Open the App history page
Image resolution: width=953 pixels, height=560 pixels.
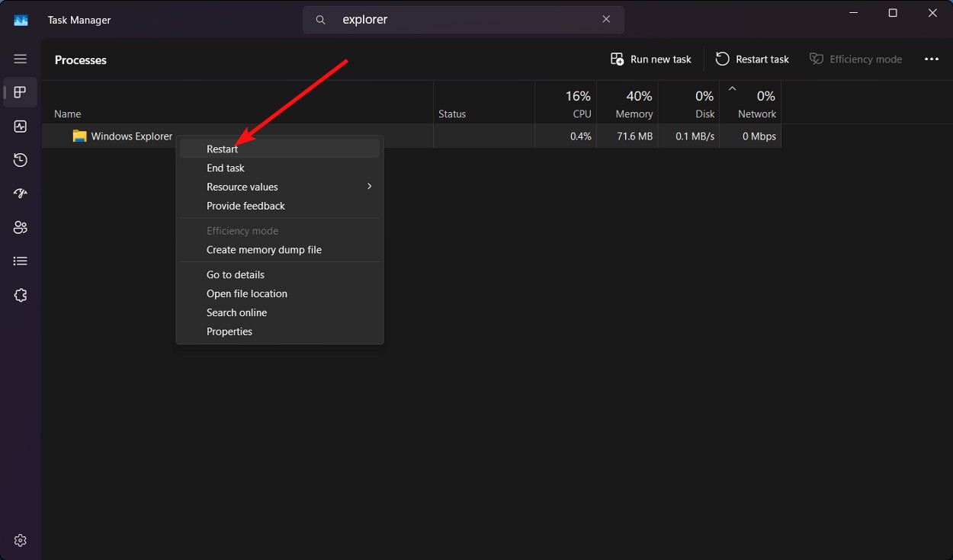tap(20, 160)
